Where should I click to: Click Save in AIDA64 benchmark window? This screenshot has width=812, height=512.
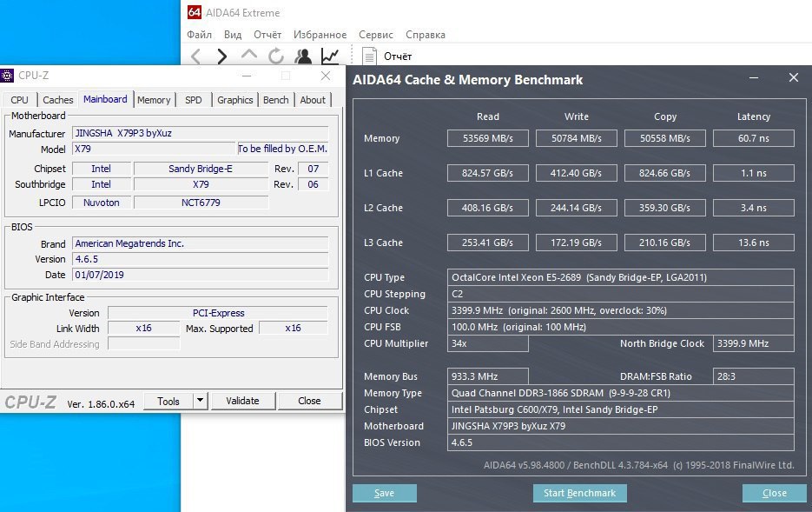pyautogui.click(x=384, y=494)
